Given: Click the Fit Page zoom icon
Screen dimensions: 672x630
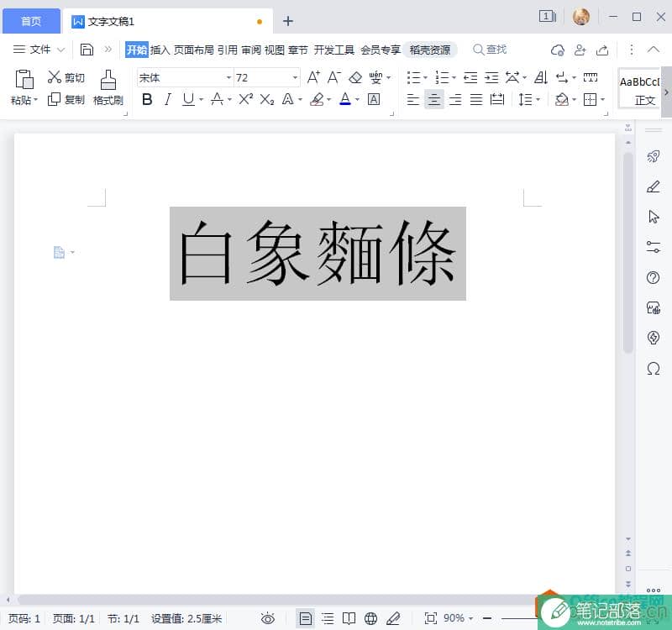Looking at the screenshot, I should 430,618.
